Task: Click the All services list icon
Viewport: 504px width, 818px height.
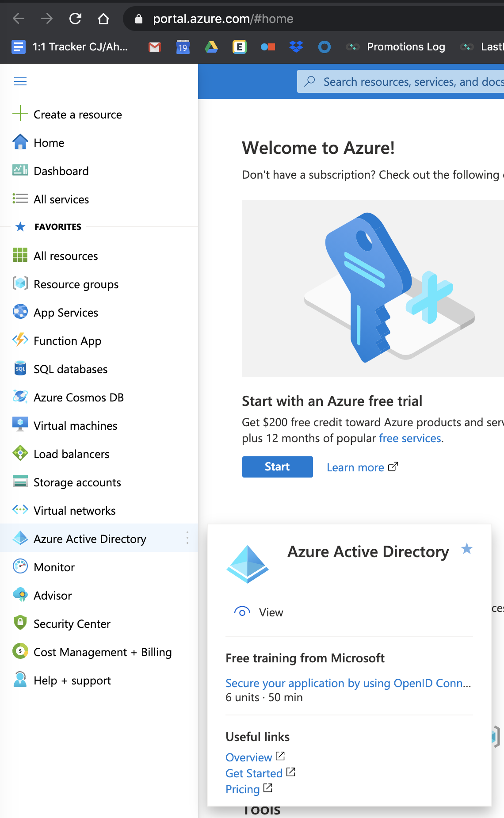Action: [20, 199]
